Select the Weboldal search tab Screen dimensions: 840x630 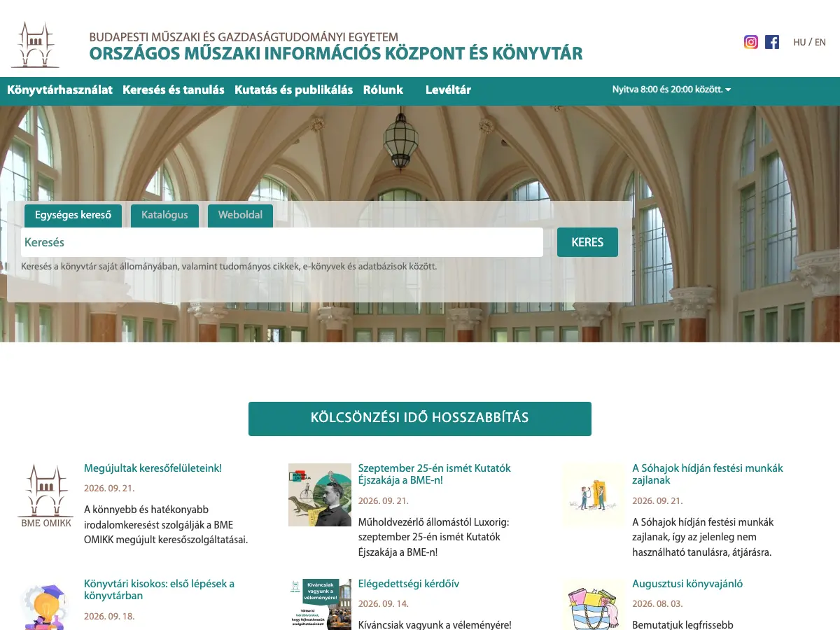pos(240,215)
